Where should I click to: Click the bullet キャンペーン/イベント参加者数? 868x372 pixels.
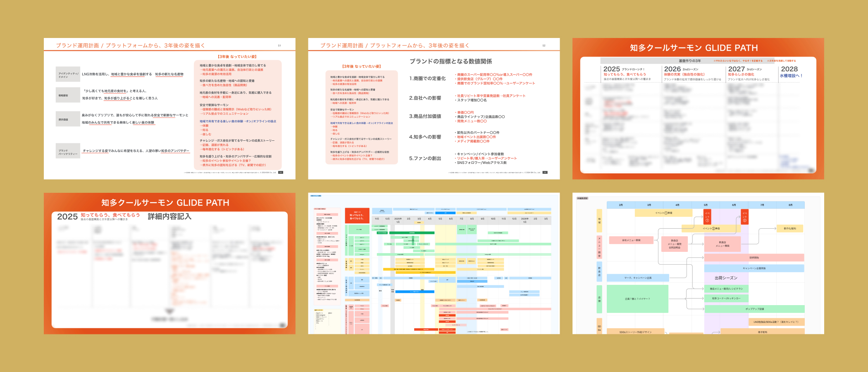coord(479,154)
